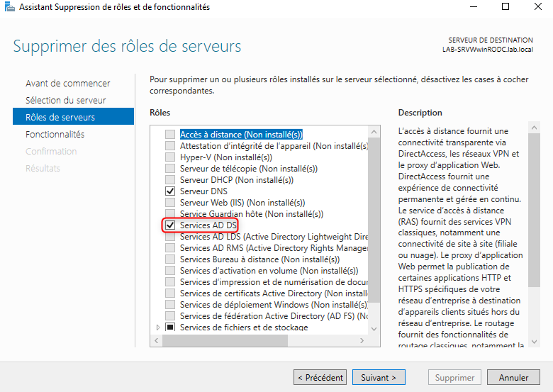Uncheck the Services AD DS checkbox
Screen dimensions: 553x392
pyautogui.click(x=170, y=225)
